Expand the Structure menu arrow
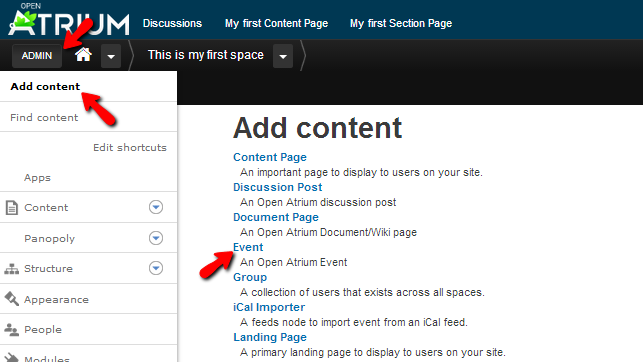The height and width of the screenshot is (362, 643). coord(156,268)
